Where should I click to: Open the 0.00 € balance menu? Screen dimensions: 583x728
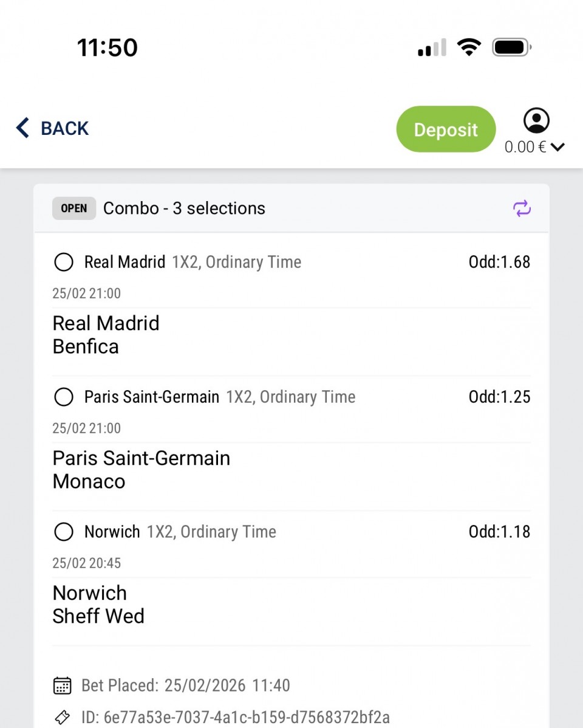[525, 147]
